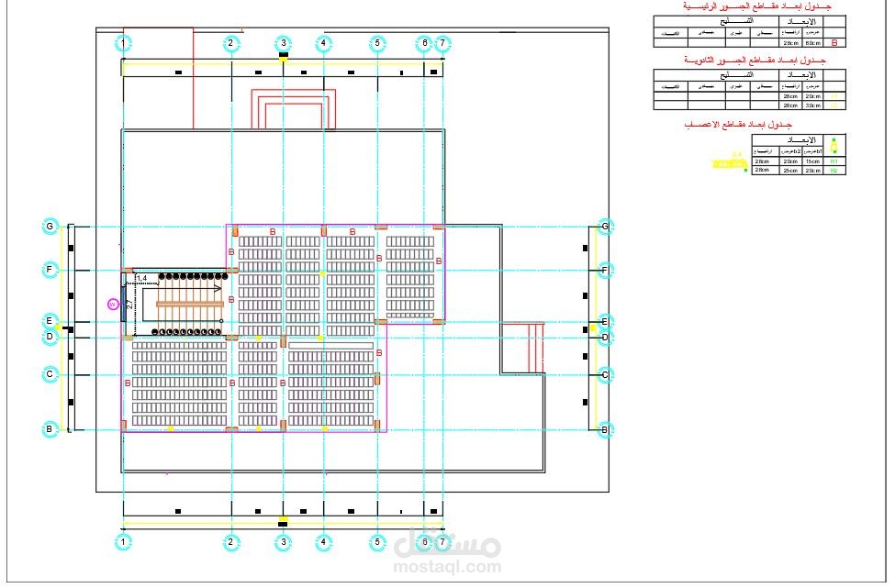Viewport: 895px width, 588px height.
Task: Click the 2,7 vertical dimension text
Action: pyautogui.click(x=130, y=304)
